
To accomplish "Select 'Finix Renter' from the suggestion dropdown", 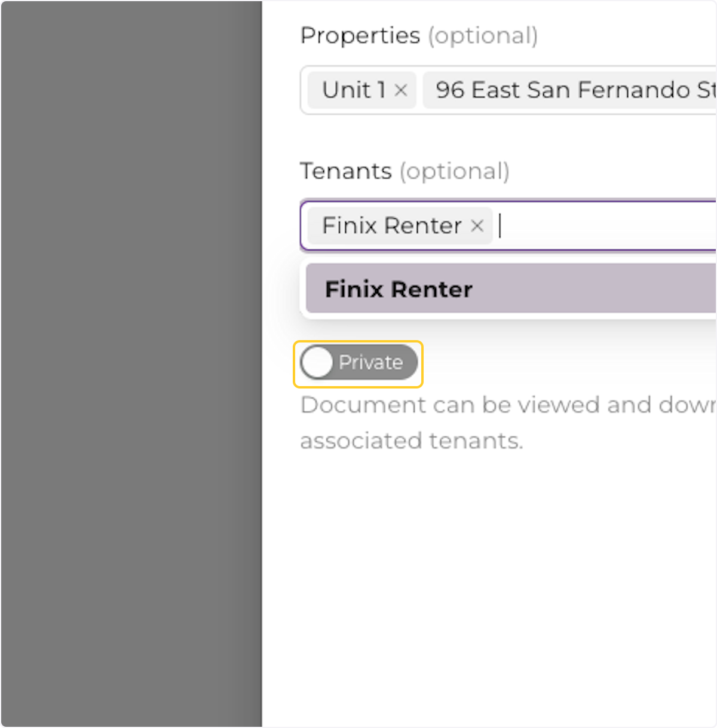I will point(397,289).
